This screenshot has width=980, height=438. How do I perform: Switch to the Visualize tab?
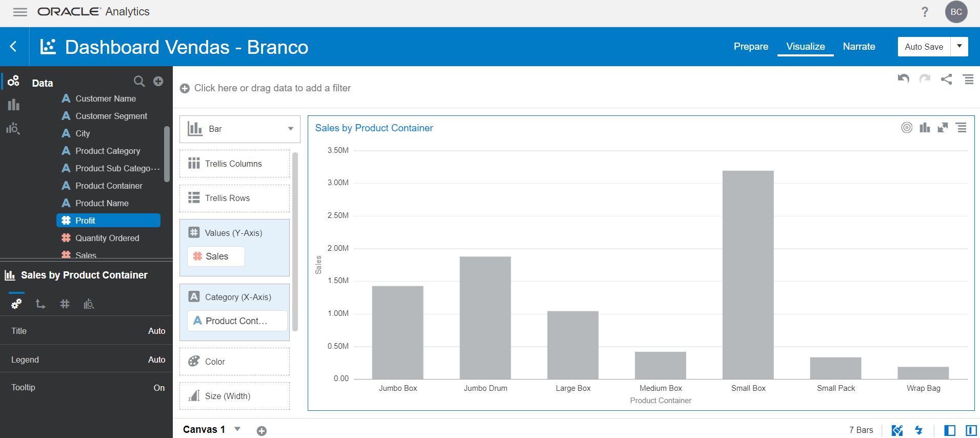click(806, 46)
